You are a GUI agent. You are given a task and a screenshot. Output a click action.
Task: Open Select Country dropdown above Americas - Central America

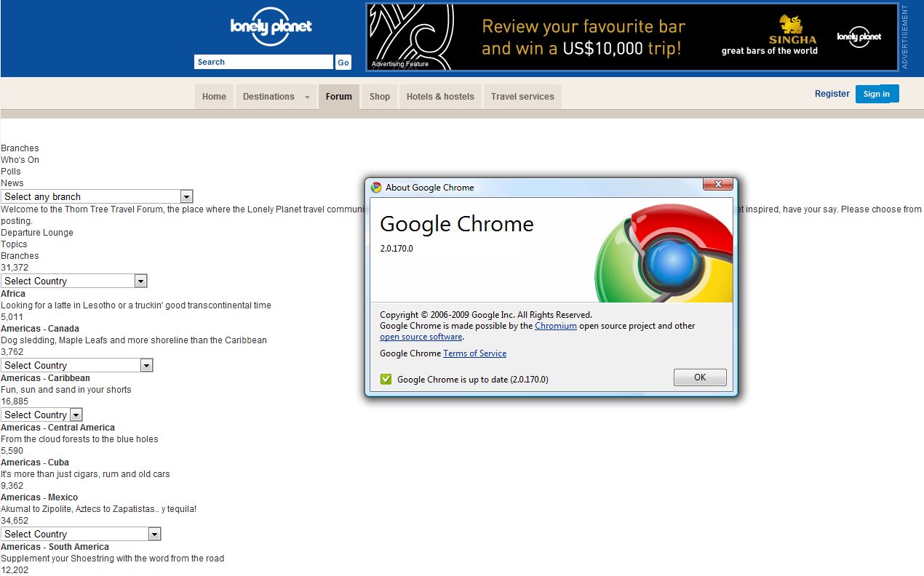41,415
